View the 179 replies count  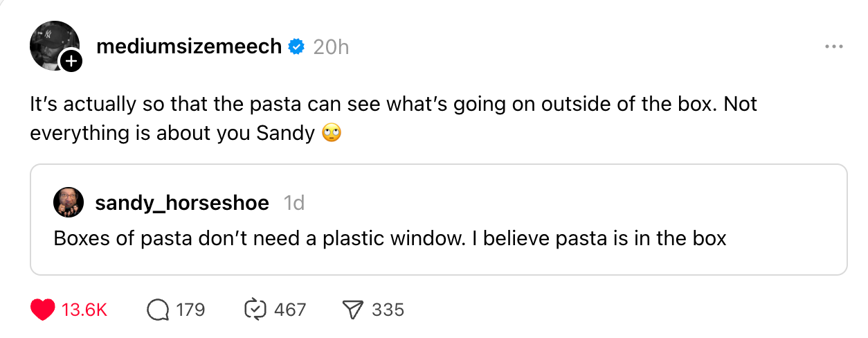[190, 310]
